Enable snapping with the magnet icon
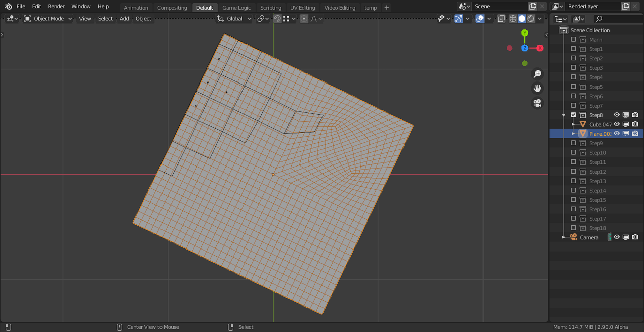 pyautogui.click(x=277, y=19)
